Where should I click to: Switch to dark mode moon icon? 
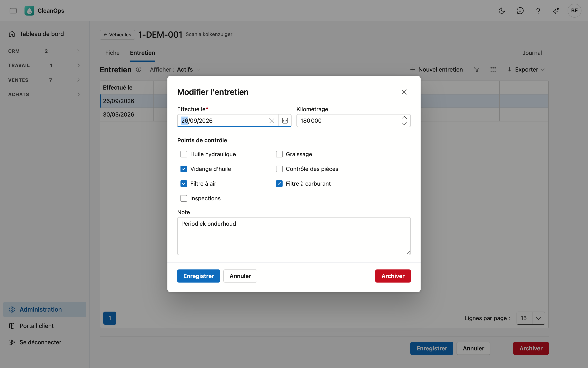[502, 10]
